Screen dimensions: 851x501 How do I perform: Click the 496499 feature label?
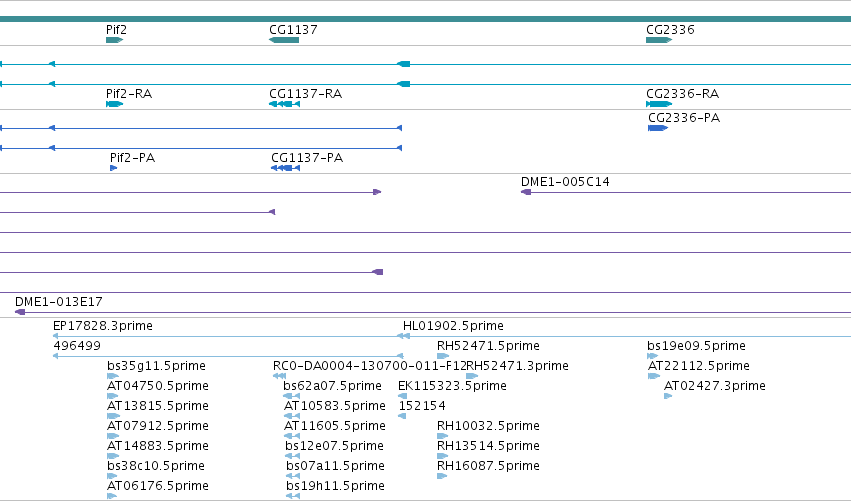click(x=77, y=346)
